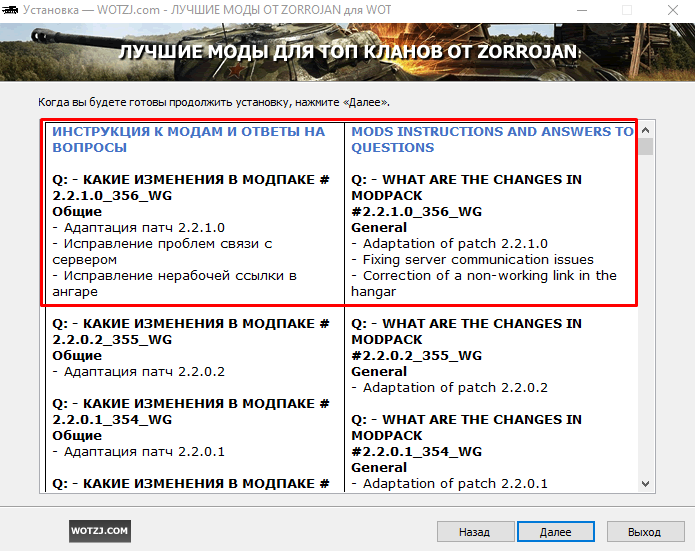Click the scroll up arrow
Screen dimensions: 695x551
click(646, 130)
